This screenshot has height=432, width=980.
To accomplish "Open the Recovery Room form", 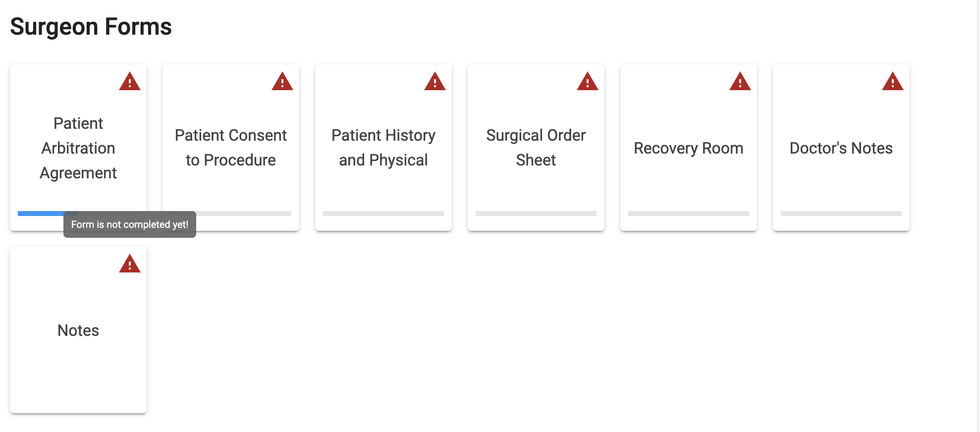I will [x=688, y=148].
